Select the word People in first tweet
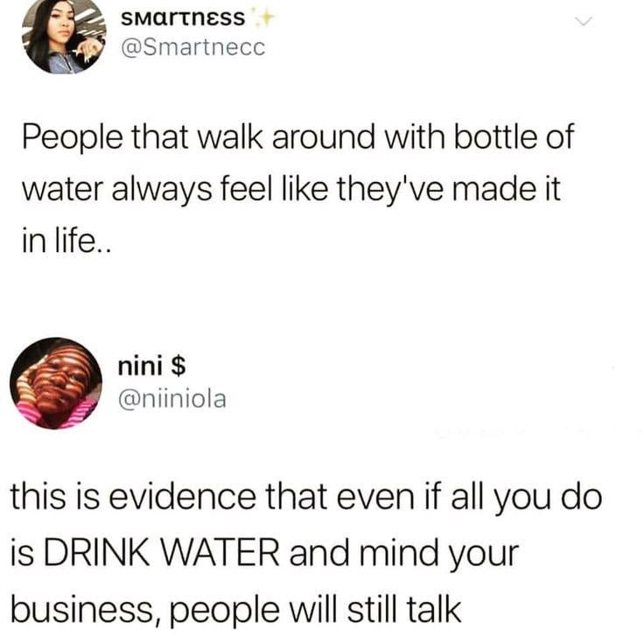The width and height of the screenshot is (644, 644). pyautogui.click(x=73, y=137)
